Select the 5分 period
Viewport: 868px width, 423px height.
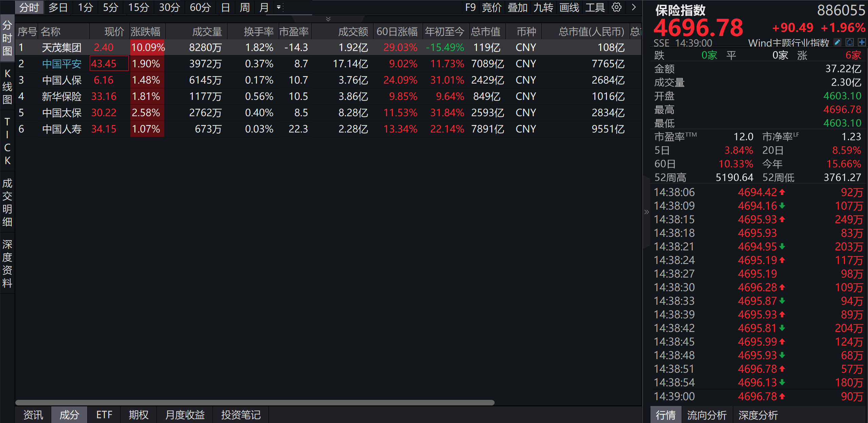pyautogui.click(x=110, y=7)
